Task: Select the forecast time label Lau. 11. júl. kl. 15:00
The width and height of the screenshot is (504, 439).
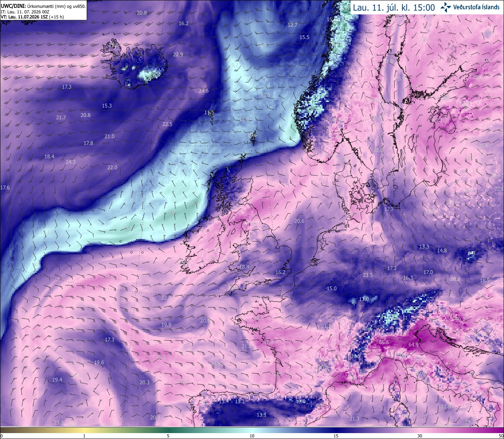Action: (x=394, y=7)
